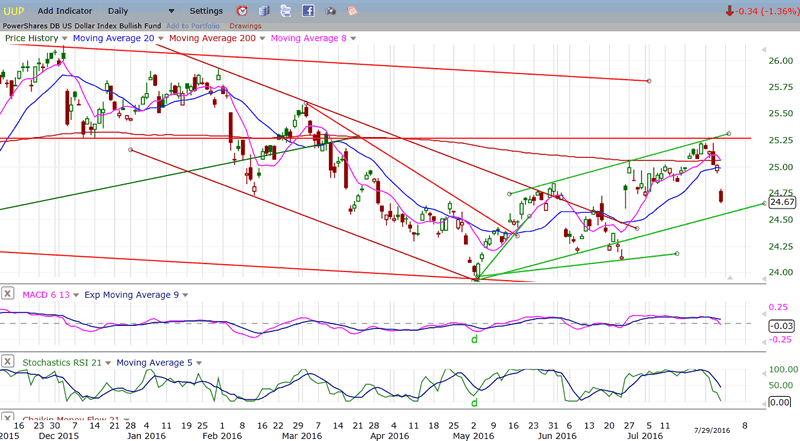Viewport: 800px width, 441px height.
Task: Open Moving Average 20 dropdown arrow
Action: tap(159, 38)
